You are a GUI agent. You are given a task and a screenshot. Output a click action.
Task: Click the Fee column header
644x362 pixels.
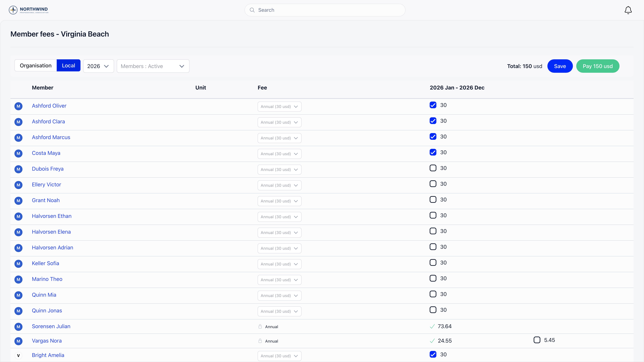tap(262, 88)
